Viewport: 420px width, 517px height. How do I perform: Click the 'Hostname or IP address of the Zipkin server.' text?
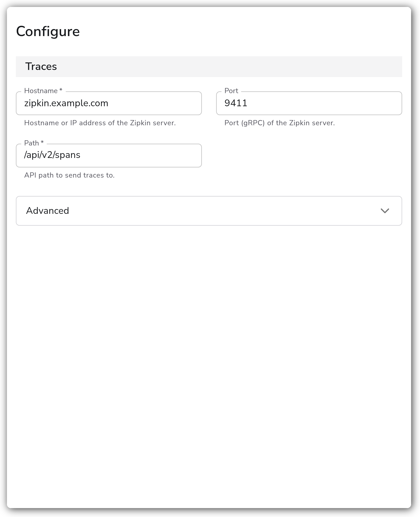click(100, 123)
